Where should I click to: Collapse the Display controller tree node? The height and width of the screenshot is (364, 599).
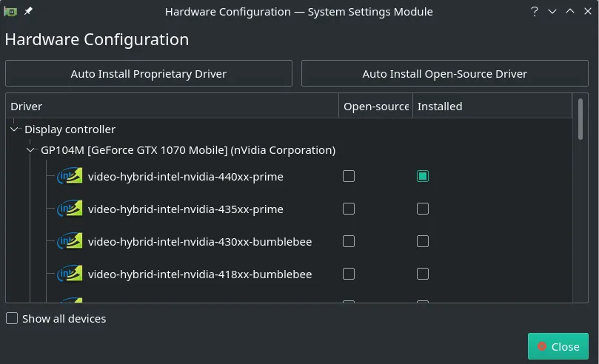point(15,129)
